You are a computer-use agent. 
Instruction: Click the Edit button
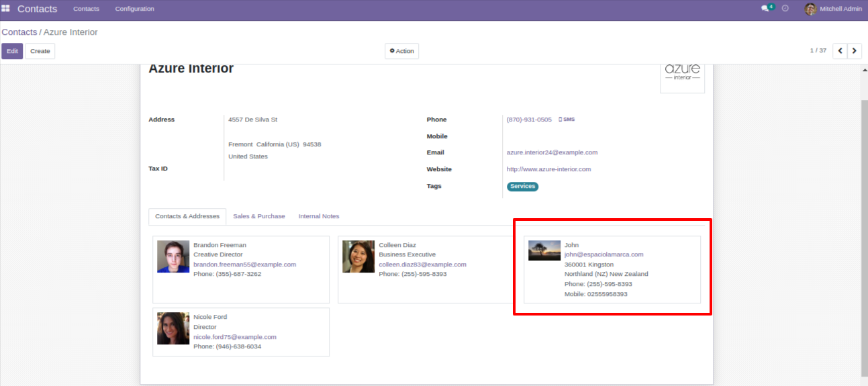[x=12, y=51]
